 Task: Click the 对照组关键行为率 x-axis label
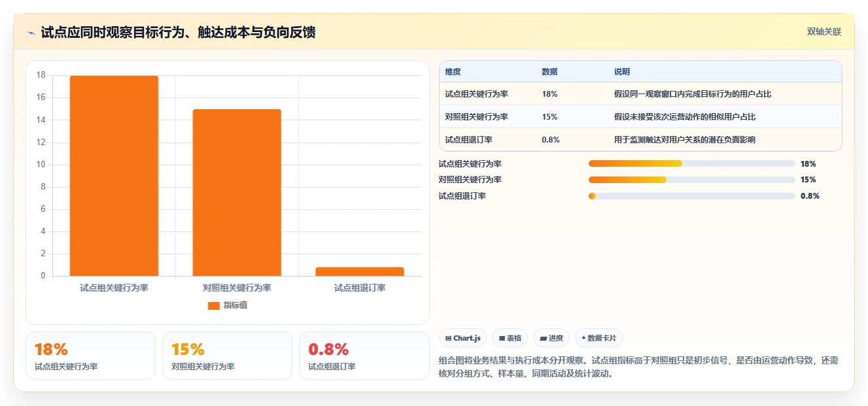pyautogui.click(x=237, y=288)
